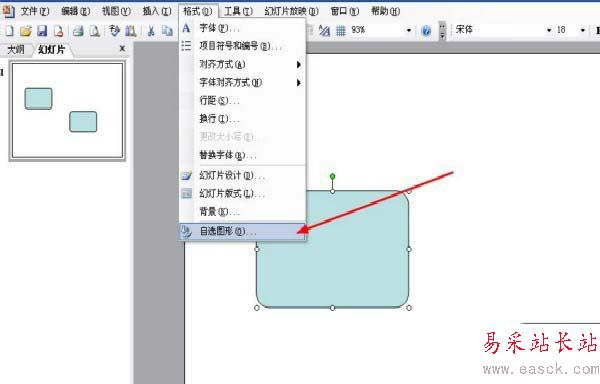Toggle the Show/Hide Grid icon
The width and height of the screenshot is (600, 384).
341,31
